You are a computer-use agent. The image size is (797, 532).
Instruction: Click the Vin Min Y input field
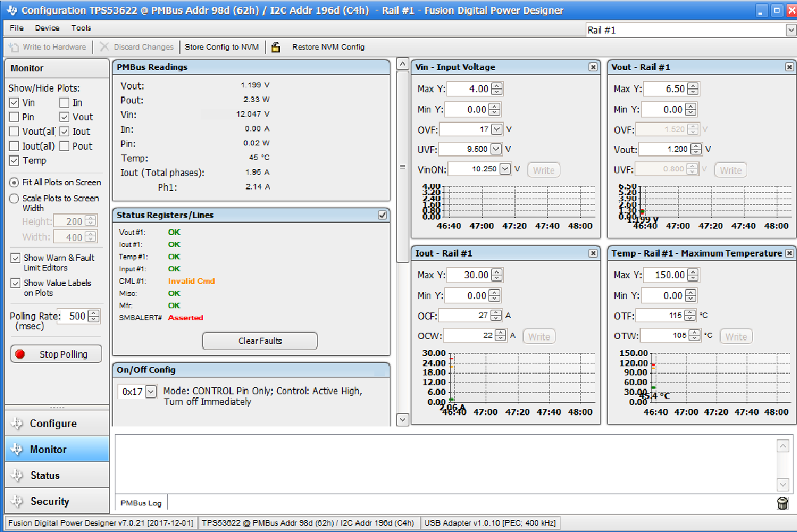[x=467, y=110]
